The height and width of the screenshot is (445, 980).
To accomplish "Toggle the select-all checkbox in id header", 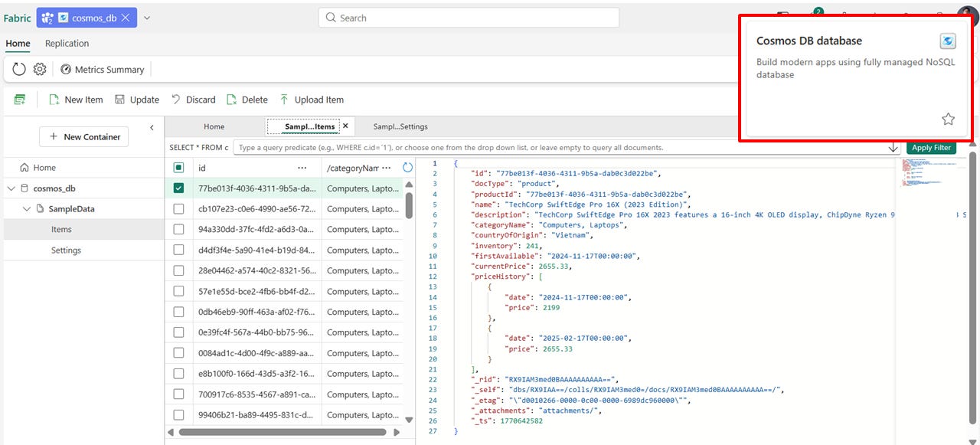I will tap(178, 168).
